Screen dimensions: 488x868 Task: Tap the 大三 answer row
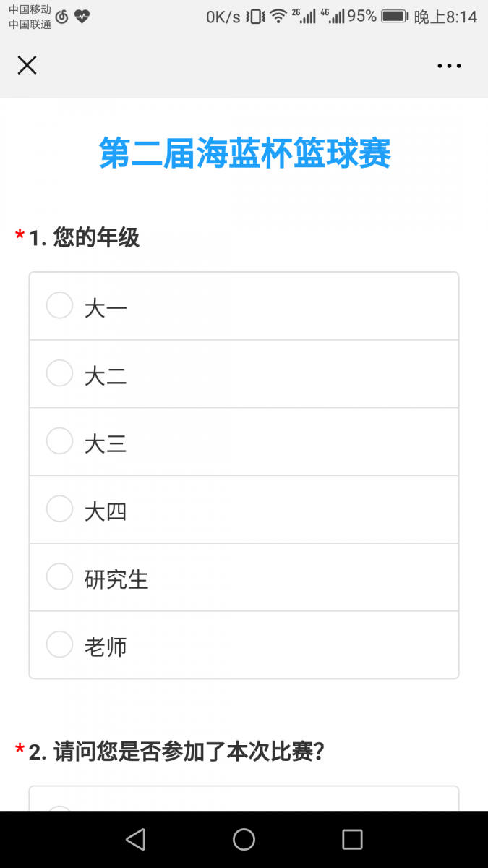244,441
